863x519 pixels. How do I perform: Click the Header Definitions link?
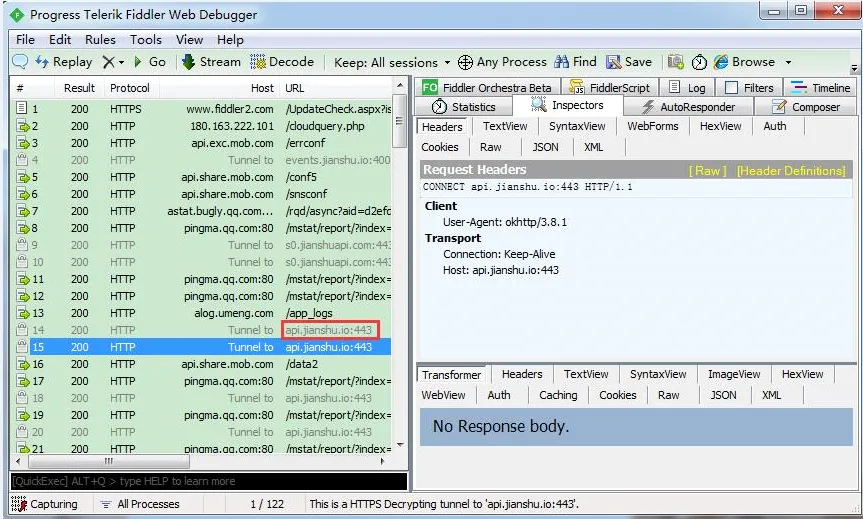tap(791, 171)
